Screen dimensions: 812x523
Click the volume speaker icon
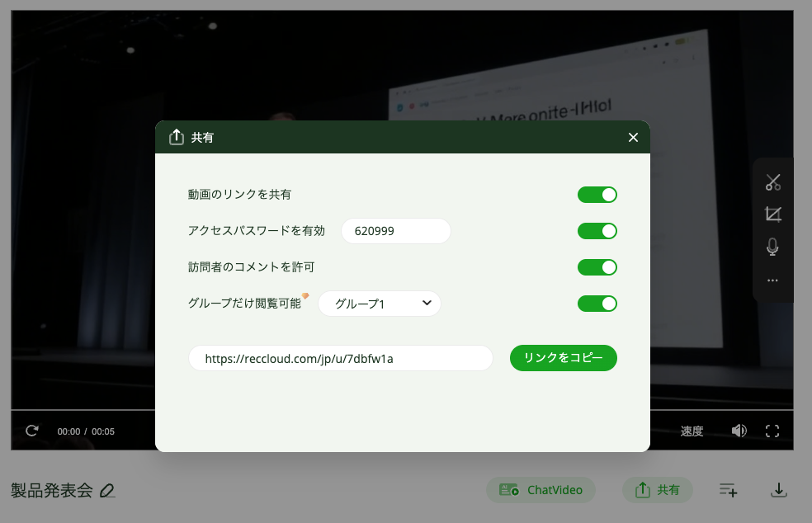click(x=739, y=430)
